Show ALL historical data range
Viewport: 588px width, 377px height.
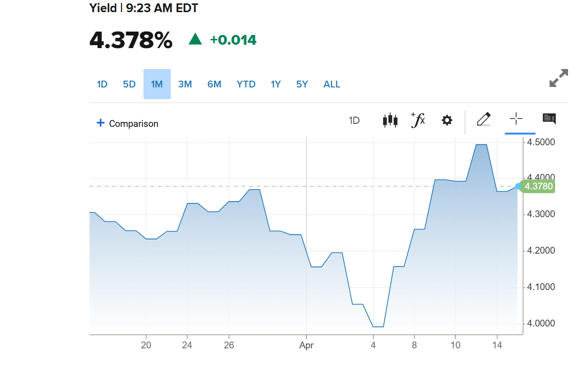332,84
